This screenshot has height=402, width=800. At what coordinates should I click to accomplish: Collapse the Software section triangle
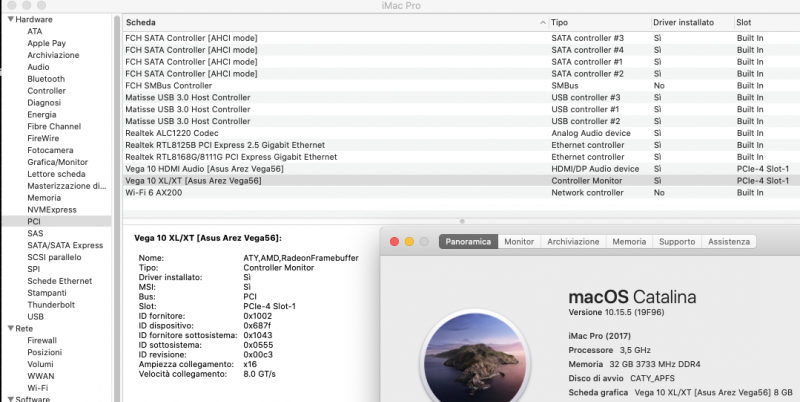(11, 398)
